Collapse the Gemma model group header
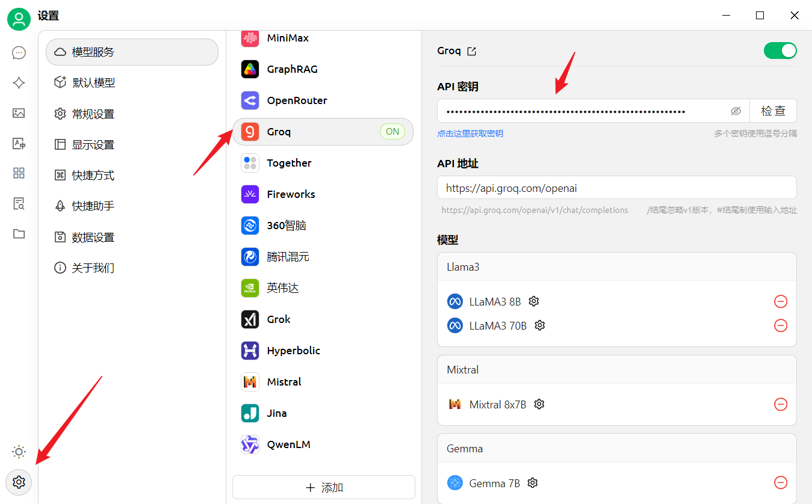The width and height of the screenshot is (812, 504). (617, 449)
